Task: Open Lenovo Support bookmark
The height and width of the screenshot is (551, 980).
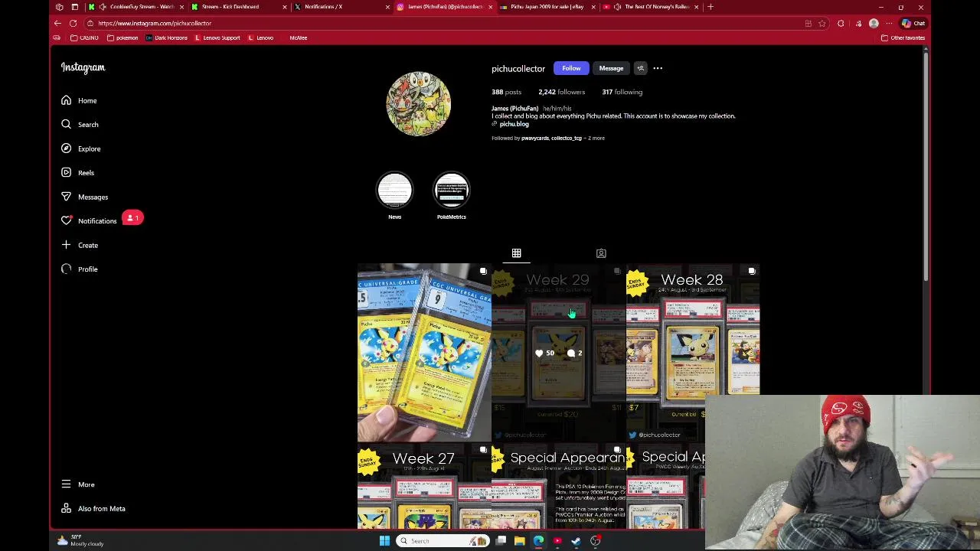Action: (217, 37)
